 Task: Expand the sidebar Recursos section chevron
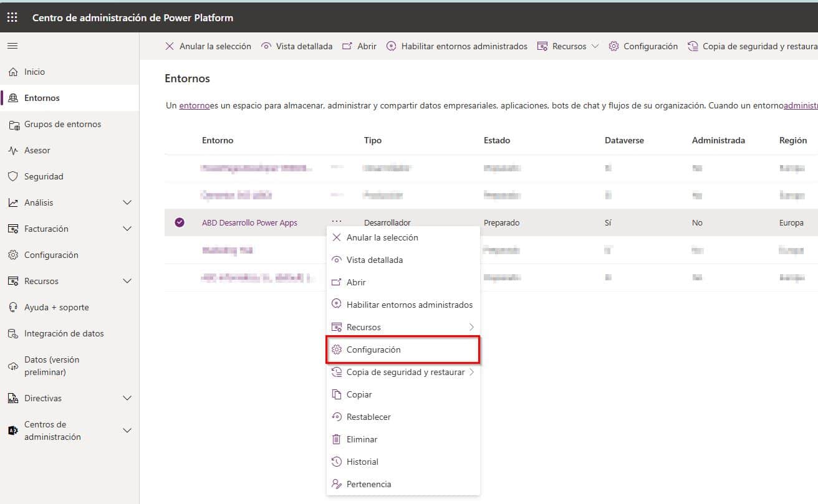point(127,281)
